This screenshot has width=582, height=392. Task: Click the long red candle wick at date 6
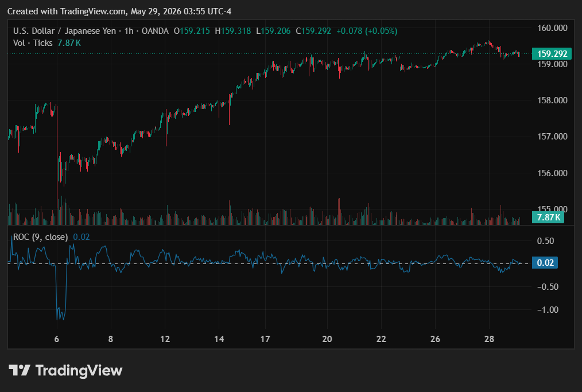tap(57, 156)
